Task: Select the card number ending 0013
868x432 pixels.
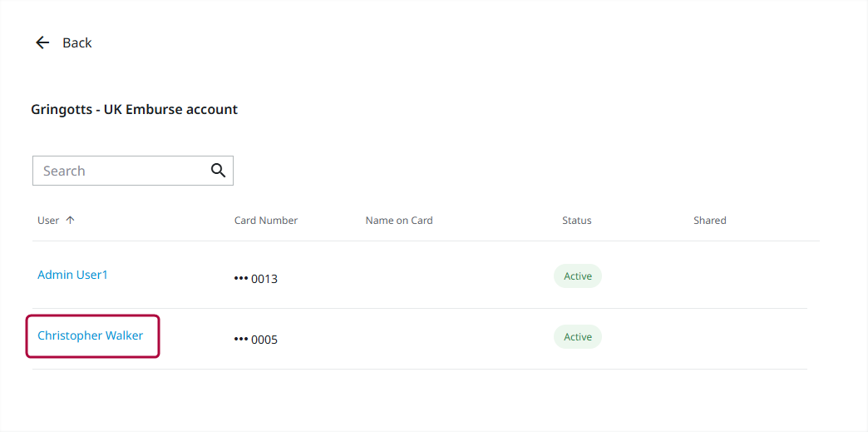Action: pyautogui.click(x=256, y=279)
